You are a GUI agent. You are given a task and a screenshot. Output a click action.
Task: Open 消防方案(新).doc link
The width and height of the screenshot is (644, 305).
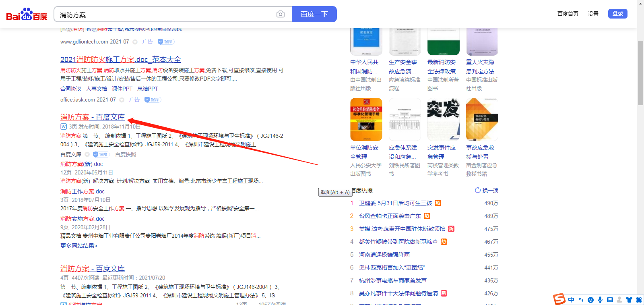point(81,164)
